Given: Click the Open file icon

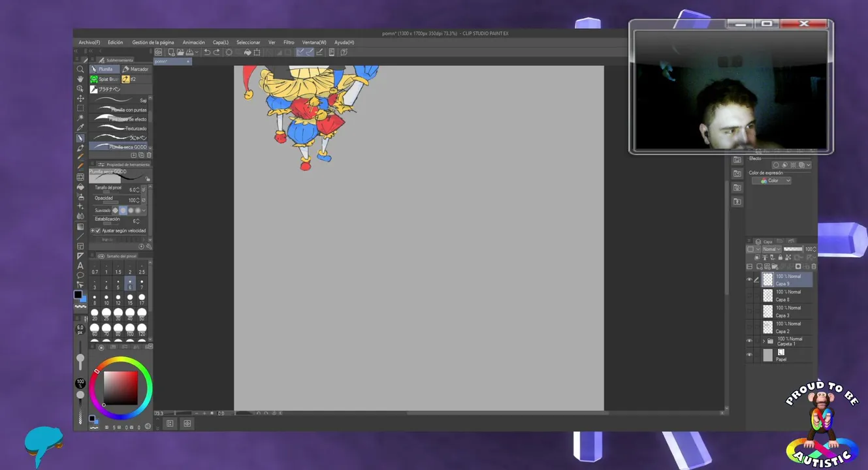Looking at the screenshot, I should pos(180,52).
